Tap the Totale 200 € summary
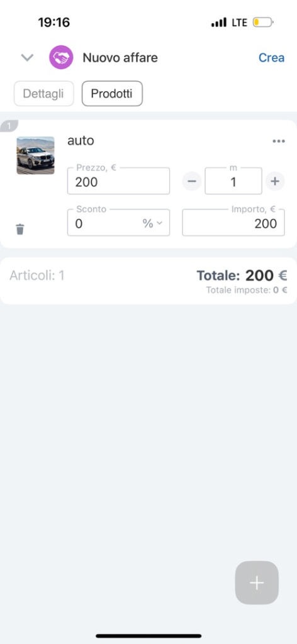 pyautogui.click(x=242, y=275)
